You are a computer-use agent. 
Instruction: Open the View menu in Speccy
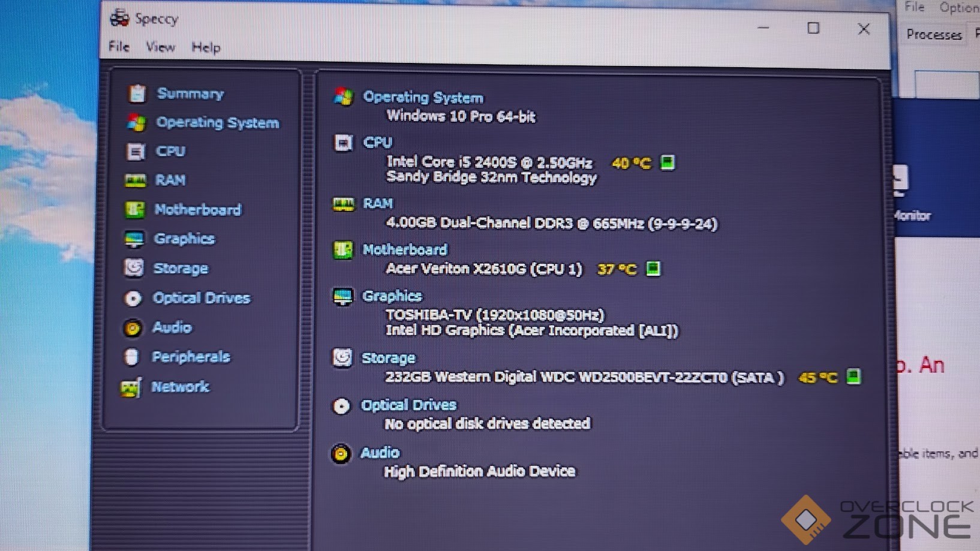coord(160,47)
